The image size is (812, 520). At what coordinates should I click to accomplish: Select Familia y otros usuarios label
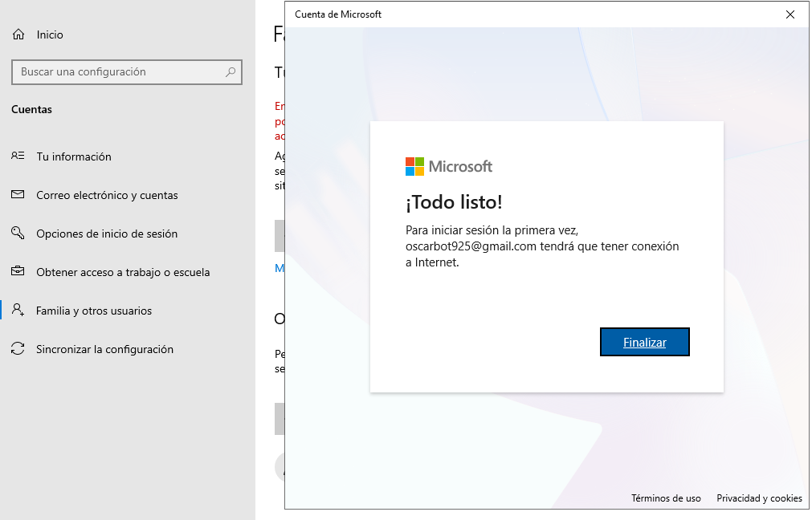point(94,311)
